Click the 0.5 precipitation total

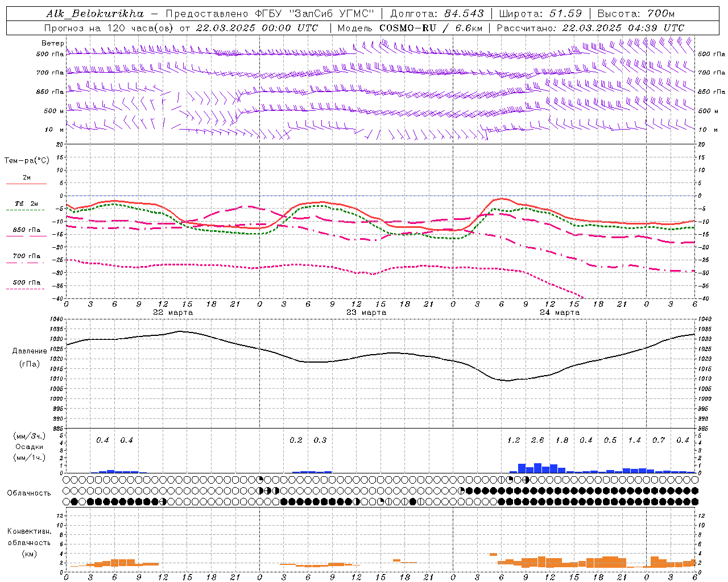coord(610,440)
